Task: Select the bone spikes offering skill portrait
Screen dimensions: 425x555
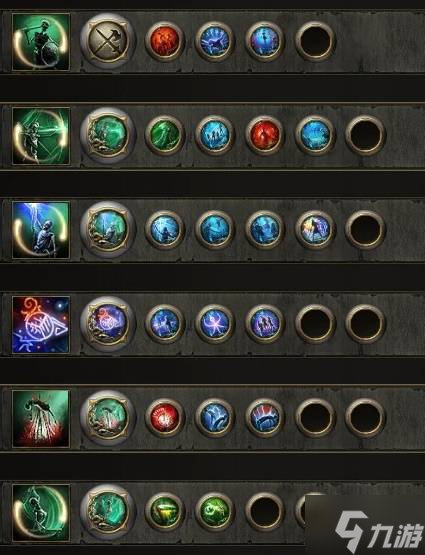Action: click(x=41, y=419)
